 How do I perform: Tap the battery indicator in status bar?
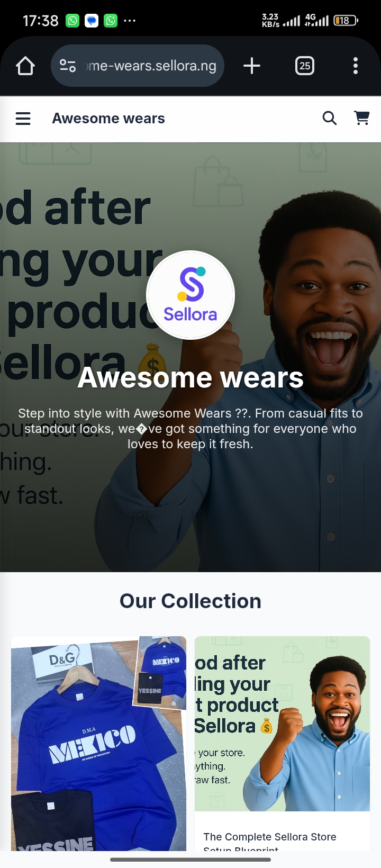(346, 21)
